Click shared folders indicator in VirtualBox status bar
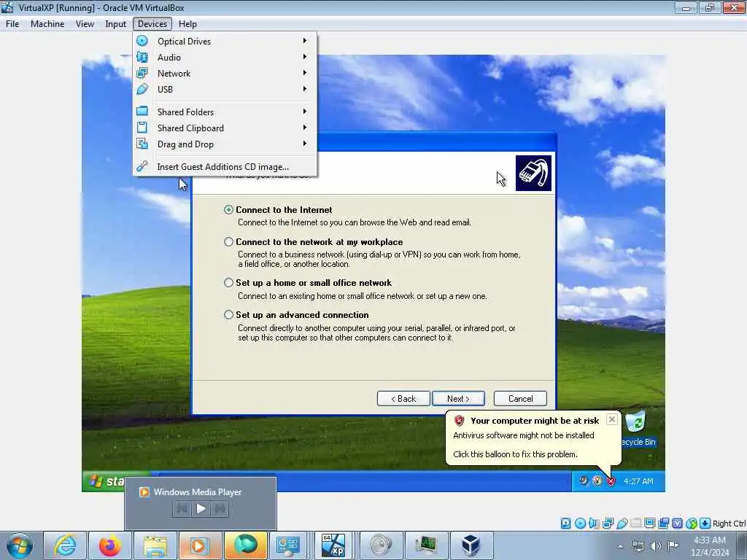 coord(635,524)
